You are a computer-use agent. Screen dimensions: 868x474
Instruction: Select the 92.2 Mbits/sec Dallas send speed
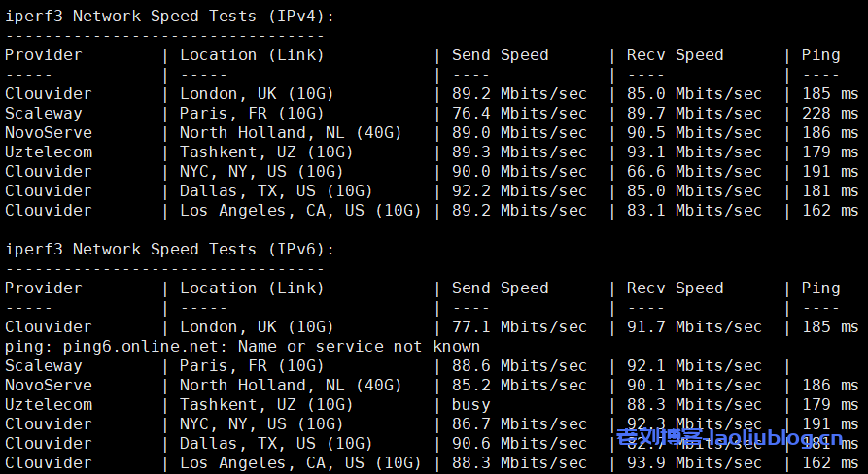click(x=519, y=190)
